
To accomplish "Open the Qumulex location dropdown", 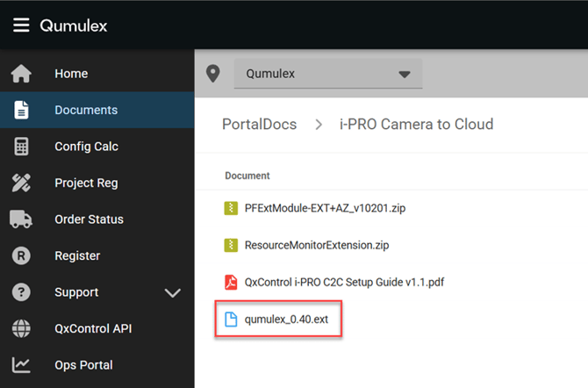I will point(327,74).
